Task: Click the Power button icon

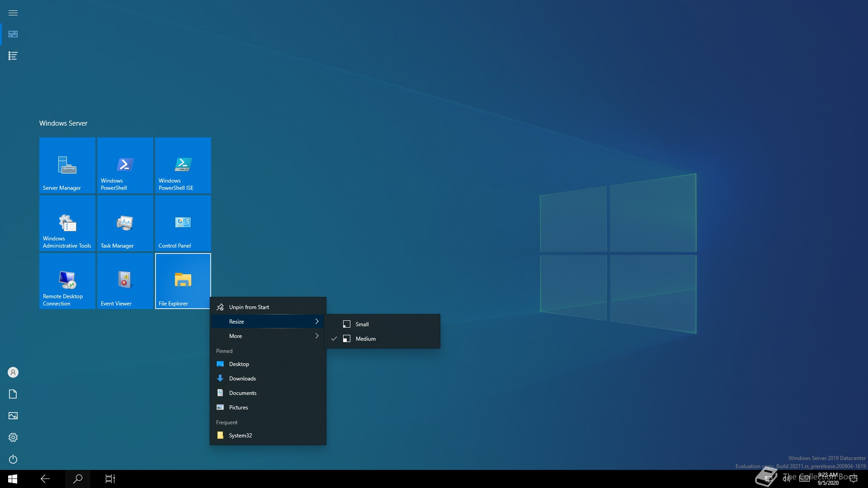Action: [13, 459]
